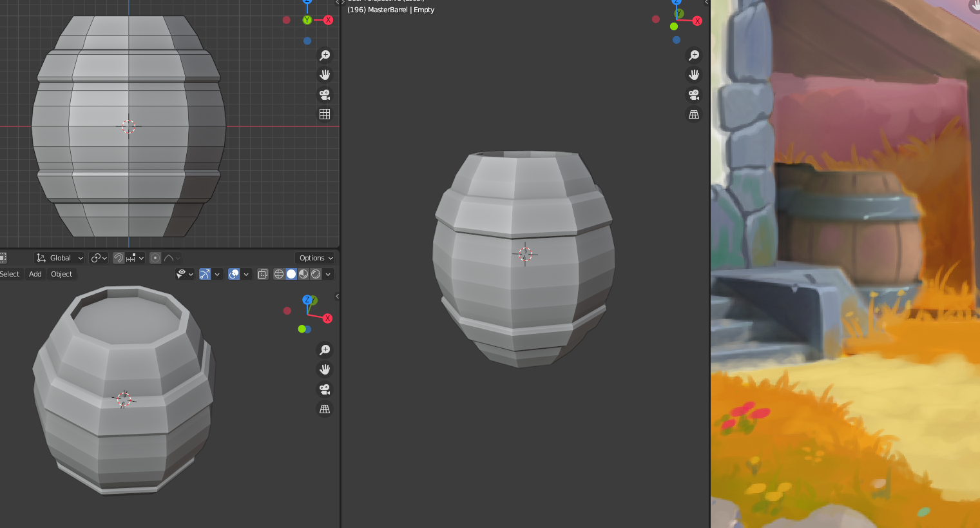The image size is (980, 528).
Task: Click negative Z blue dot on center gizmo
Action: point(676,40)
